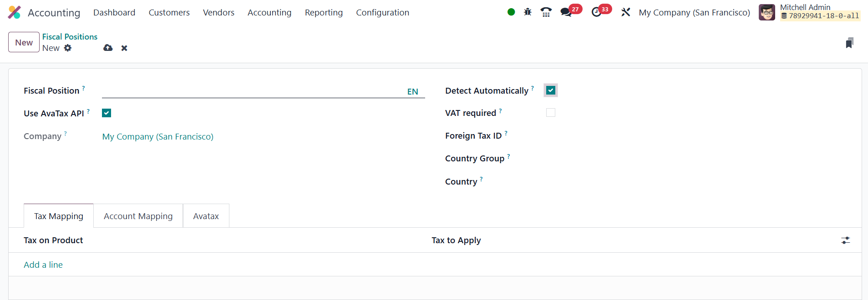Open the VoIP phone icon

(x=546, y=12)
